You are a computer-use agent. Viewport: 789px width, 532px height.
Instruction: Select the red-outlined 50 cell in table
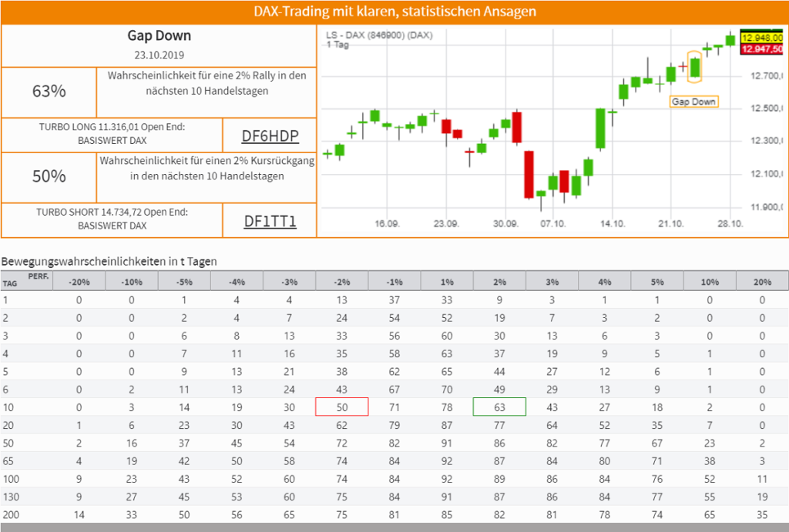point(341,407)
